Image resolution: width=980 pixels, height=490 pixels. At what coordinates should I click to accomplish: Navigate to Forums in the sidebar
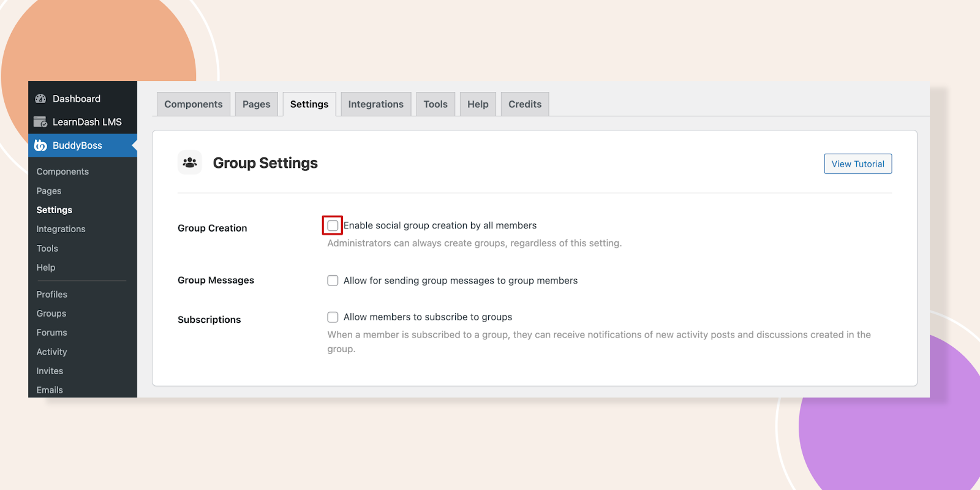52,333
